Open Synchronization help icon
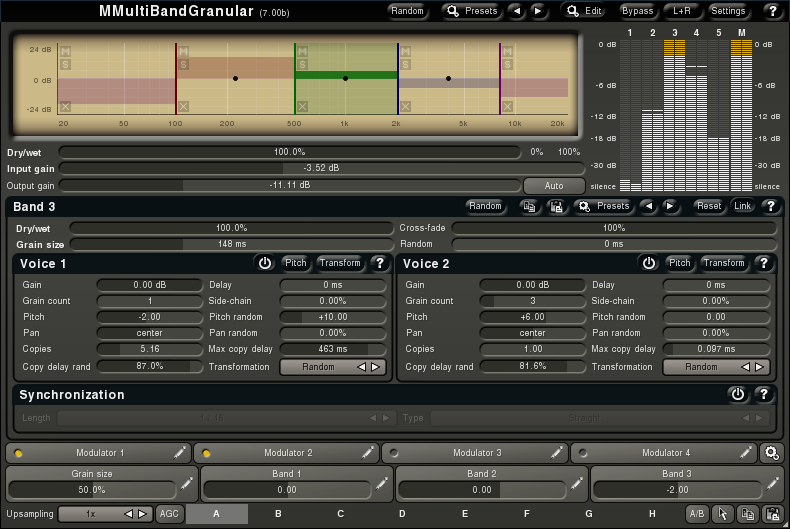Screen dimensions: 790x529 click(764, 394)
